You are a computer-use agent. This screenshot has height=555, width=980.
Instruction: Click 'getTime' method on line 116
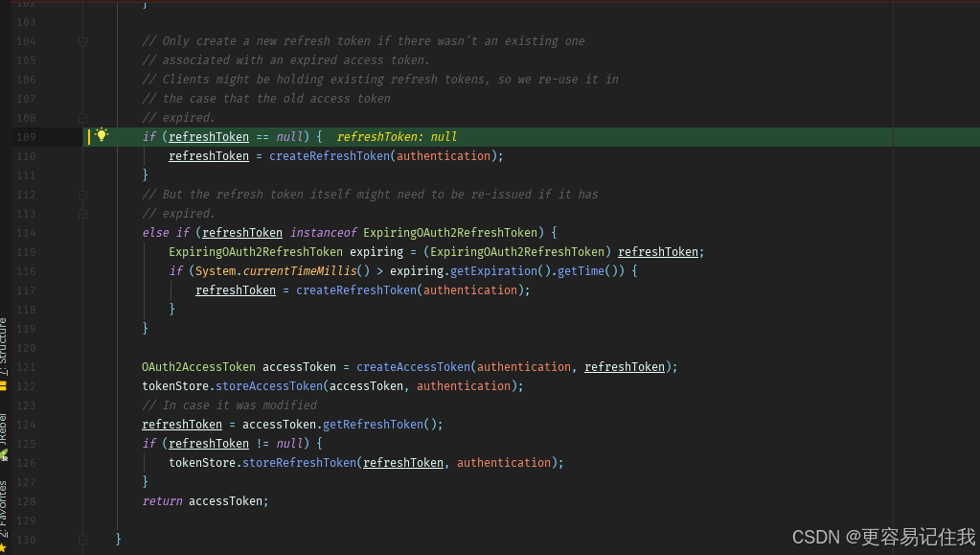click(x=581, y=271)
